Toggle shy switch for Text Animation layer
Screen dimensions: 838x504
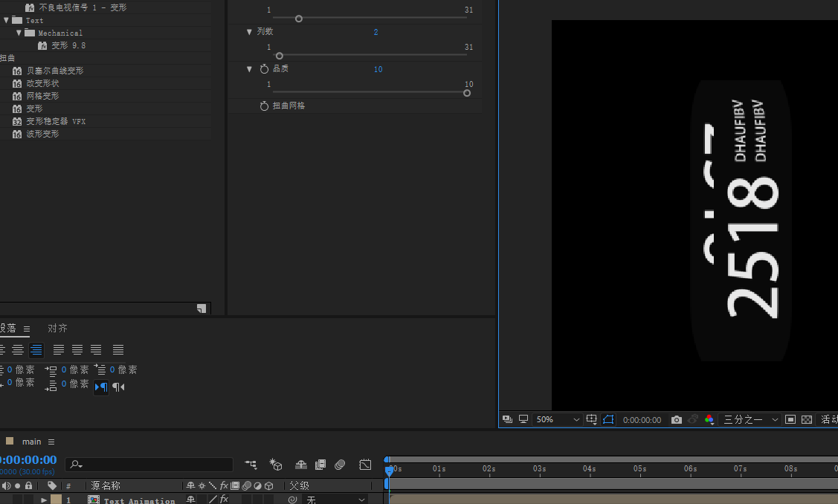tap(191, 500)
